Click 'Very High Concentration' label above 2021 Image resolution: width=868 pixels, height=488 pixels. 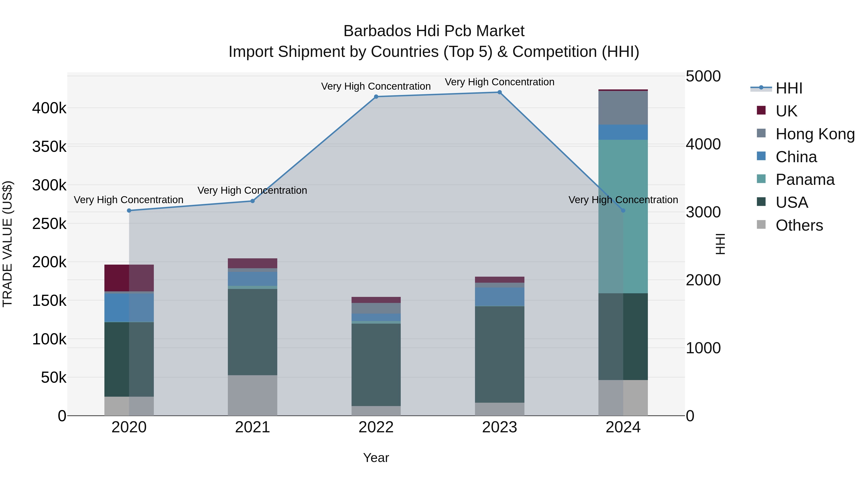(x=252, y=190)
